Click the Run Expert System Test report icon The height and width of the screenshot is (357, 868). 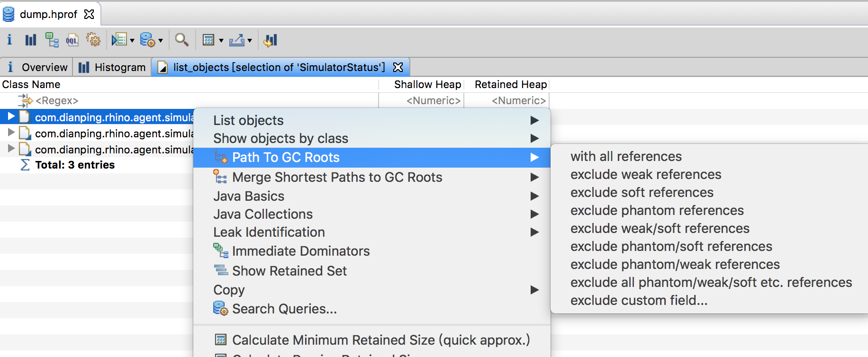pyautogui.click(x=119, y=40)
